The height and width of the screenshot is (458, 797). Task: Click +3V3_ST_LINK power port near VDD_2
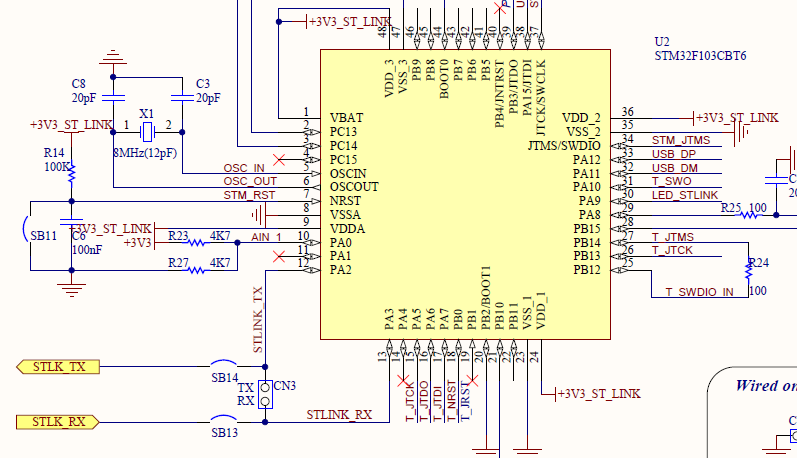(736, 118)
